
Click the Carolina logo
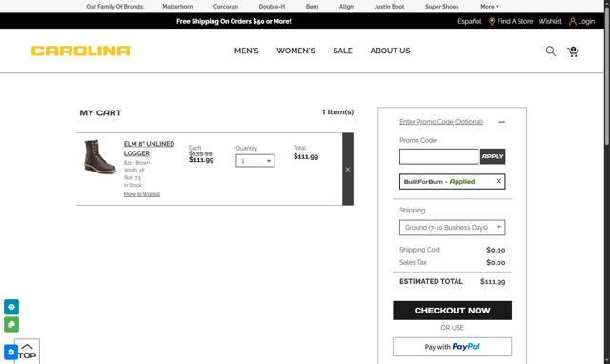[82, 51]
